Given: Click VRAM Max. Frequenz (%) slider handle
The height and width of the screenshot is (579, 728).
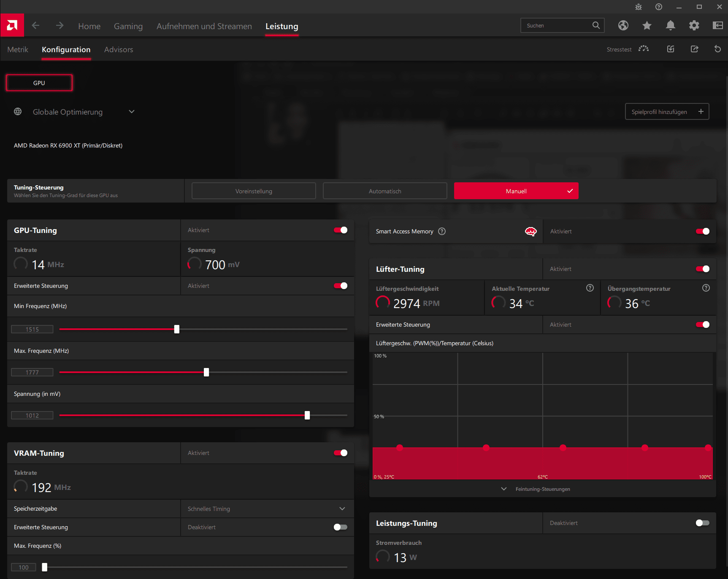Looking at the screenshot, I should coord(45,567).
